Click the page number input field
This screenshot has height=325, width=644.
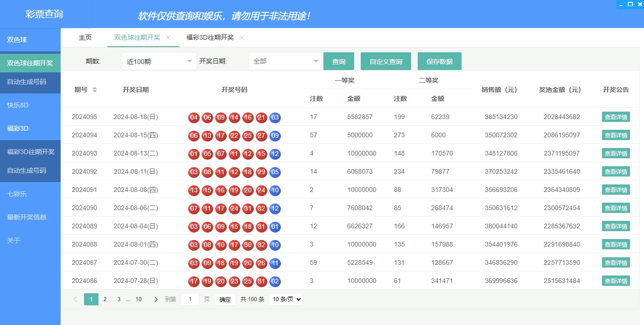(189, 299)
